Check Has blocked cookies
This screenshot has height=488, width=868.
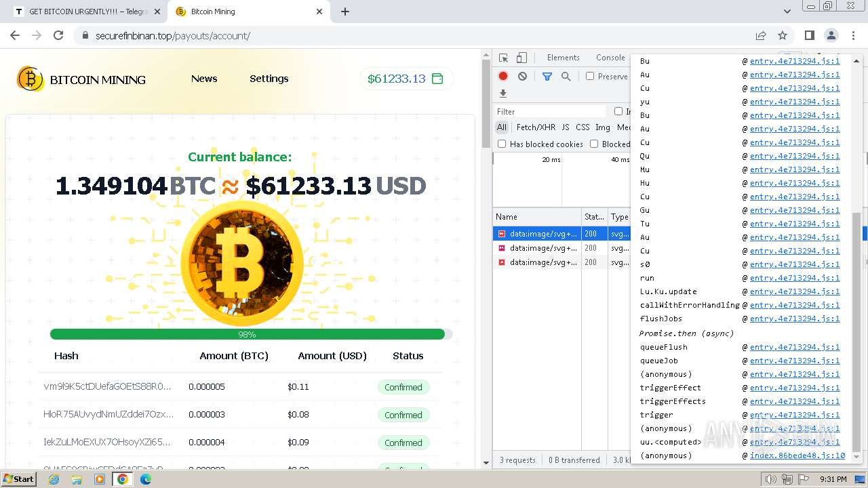click(x=502, y=144)
